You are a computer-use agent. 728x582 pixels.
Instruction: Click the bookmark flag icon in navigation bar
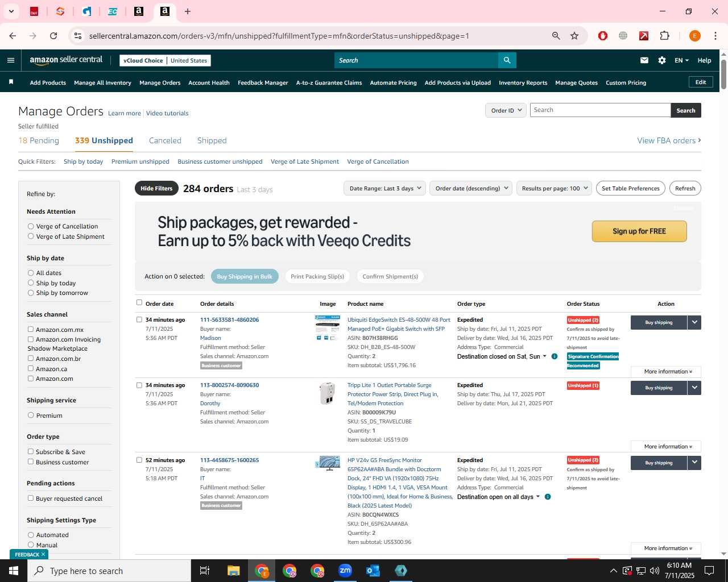[11, 82]
